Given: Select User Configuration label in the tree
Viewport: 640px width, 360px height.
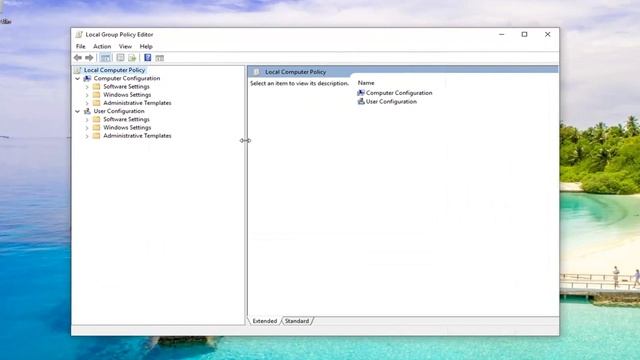Looking at the screenshot, I should (119, 111).
